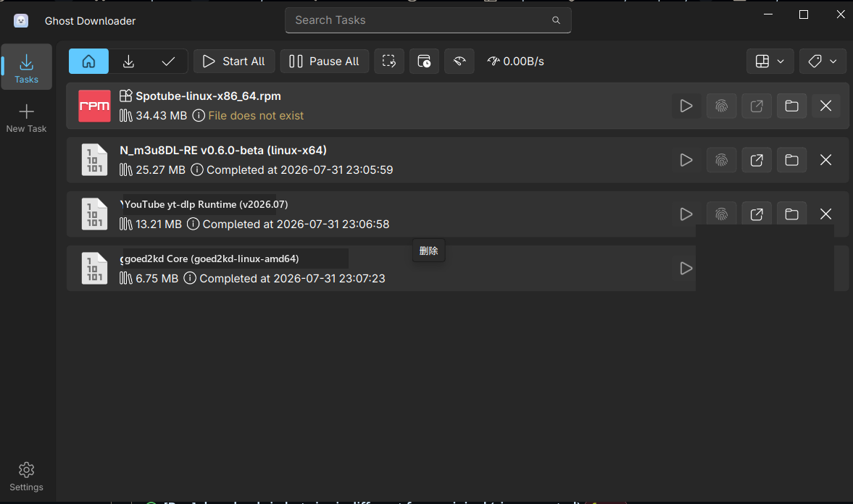
Task: Click the N_m3u8DL-RE v0.6.0-beta title
Action: (223, 150)
